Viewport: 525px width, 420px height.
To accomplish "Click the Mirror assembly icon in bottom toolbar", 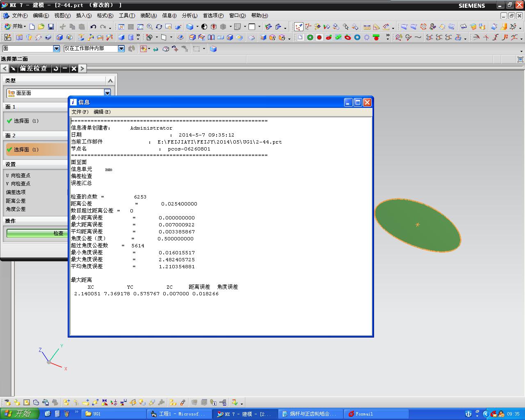I will click(x=105, y=403).
